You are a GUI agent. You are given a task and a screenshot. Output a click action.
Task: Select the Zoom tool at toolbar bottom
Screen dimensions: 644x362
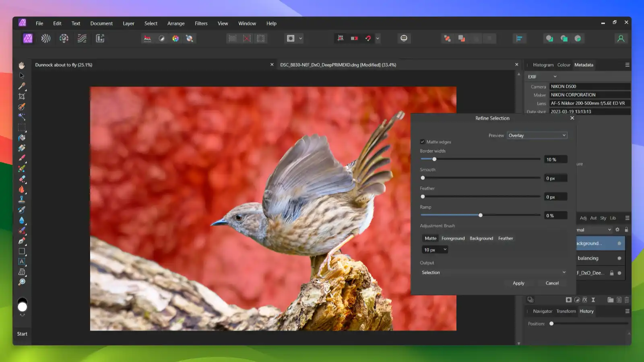(x=22, y=282)
